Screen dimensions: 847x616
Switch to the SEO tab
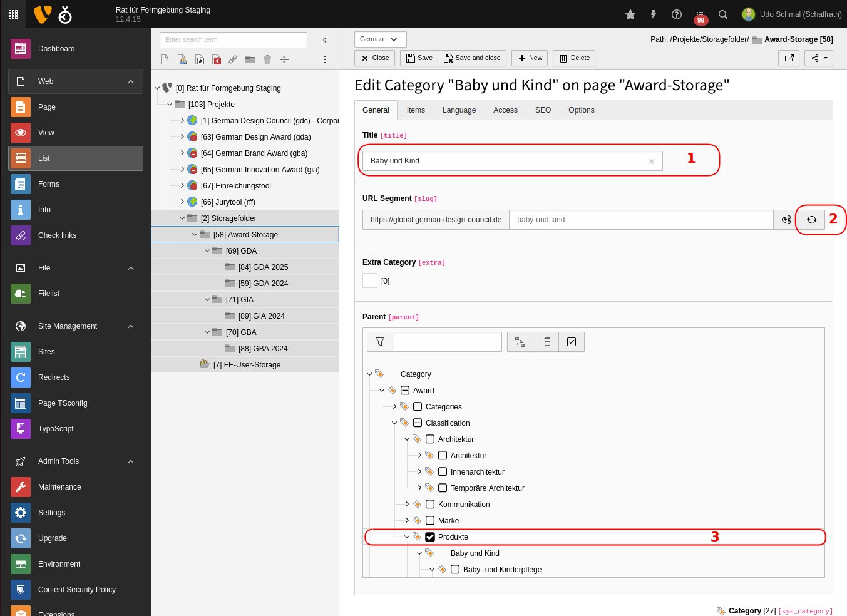pos(543,110)
